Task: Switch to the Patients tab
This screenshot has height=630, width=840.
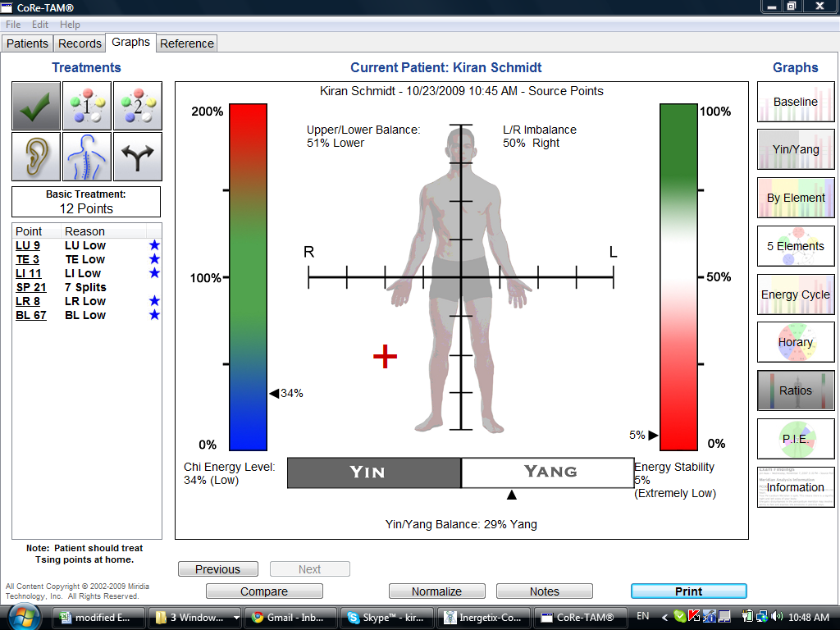Action: [27, 43]
